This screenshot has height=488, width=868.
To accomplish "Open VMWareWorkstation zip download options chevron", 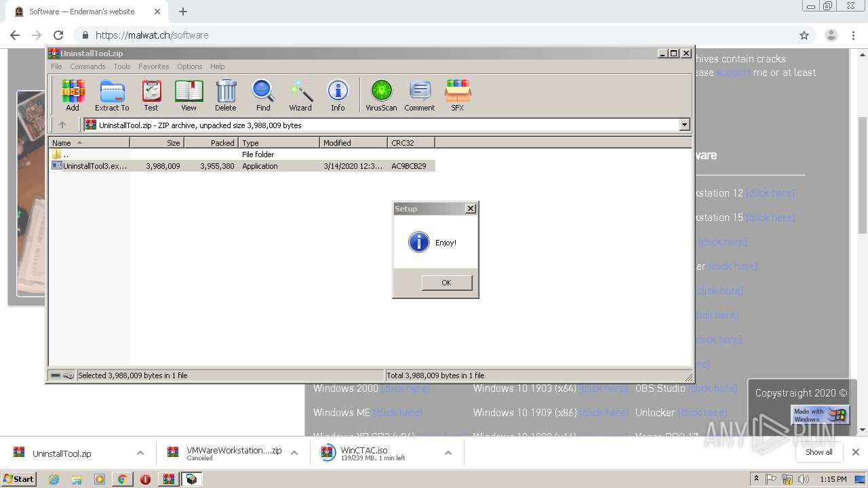I will tap(294, 453).
